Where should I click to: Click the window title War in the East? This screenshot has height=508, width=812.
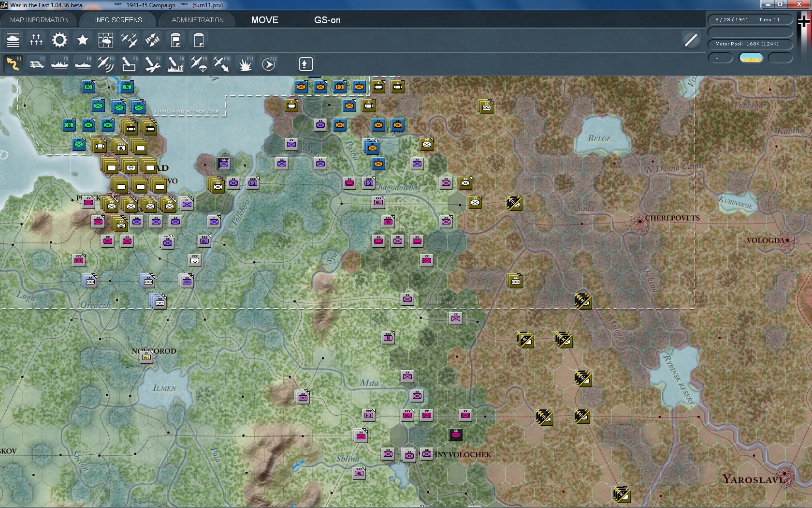(x=46, y=5)
